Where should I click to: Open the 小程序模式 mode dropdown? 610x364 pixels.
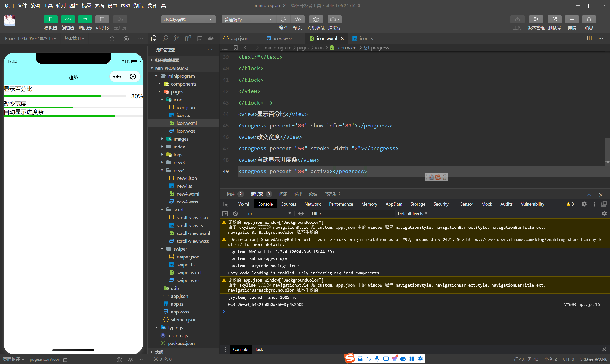(x=188, y=19)
